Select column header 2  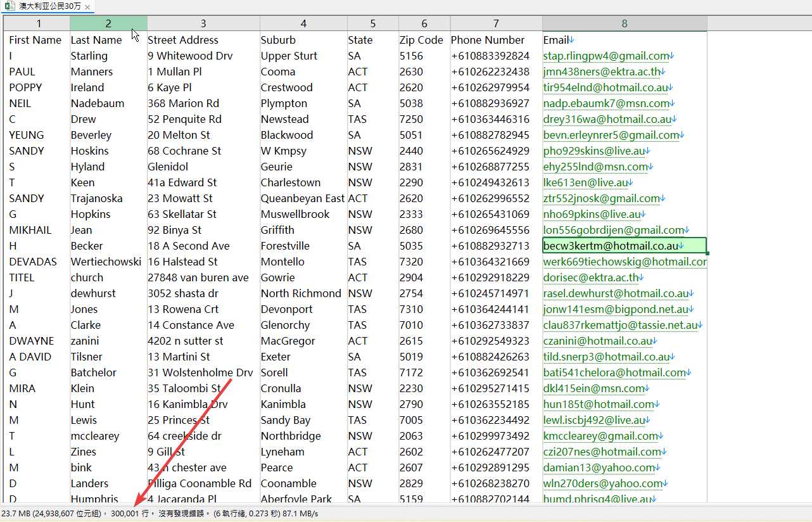(108, 23)
